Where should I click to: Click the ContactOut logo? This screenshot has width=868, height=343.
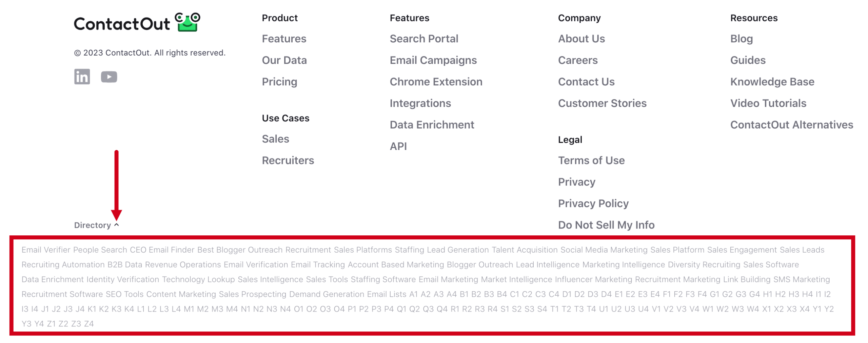click(x=137, y=23)
